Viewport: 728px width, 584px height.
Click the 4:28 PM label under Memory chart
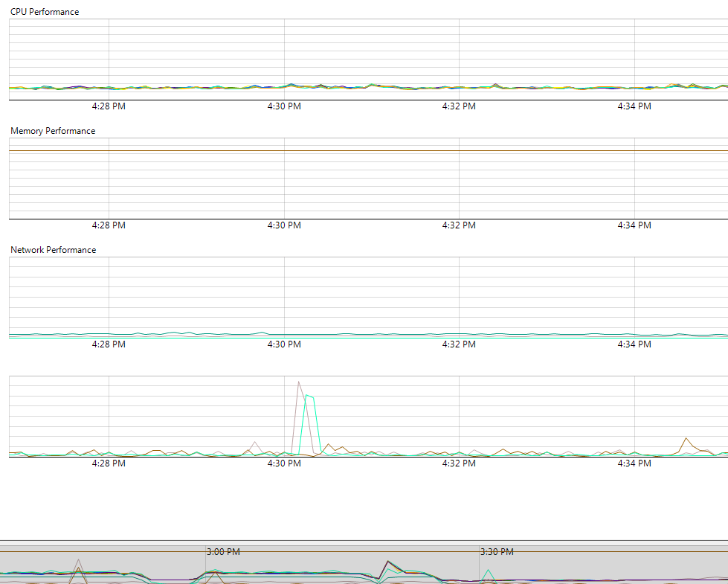tap(109, 225)
